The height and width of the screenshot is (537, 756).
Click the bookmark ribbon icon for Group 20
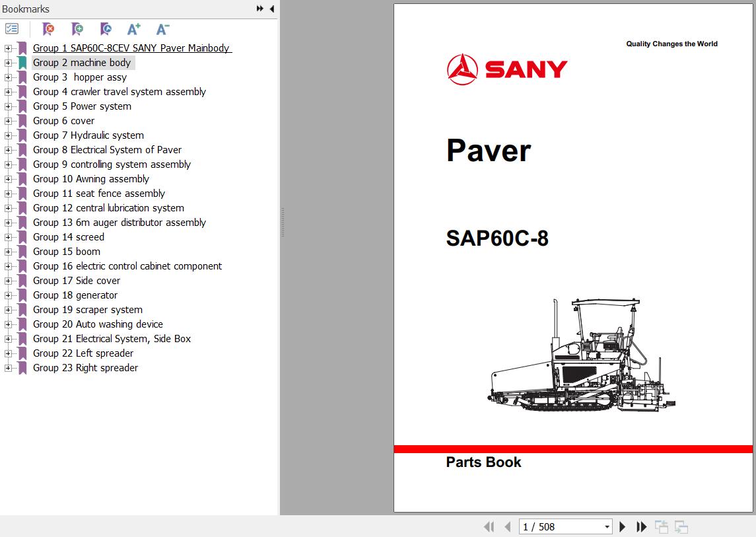tap(22, 324)
